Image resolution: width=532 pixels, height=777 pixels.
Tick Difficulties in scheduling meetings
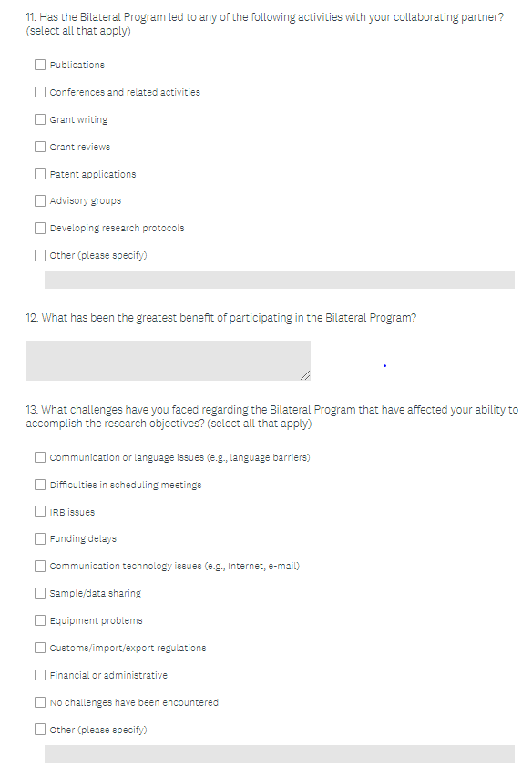tap(40, 485)
